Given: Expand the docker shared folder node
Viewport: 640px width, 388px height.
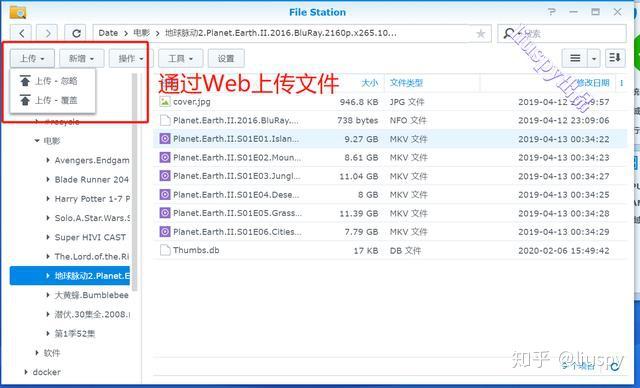Looking at the screenshot, I should 26,372.
